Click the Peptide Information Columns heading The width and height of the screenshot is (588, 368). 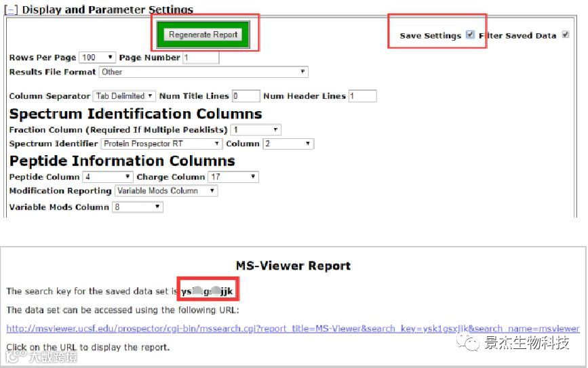(122, 161)
